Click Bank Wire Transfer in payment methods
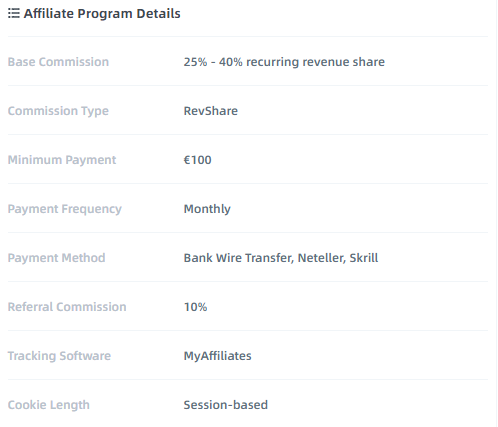 [238, 258]
